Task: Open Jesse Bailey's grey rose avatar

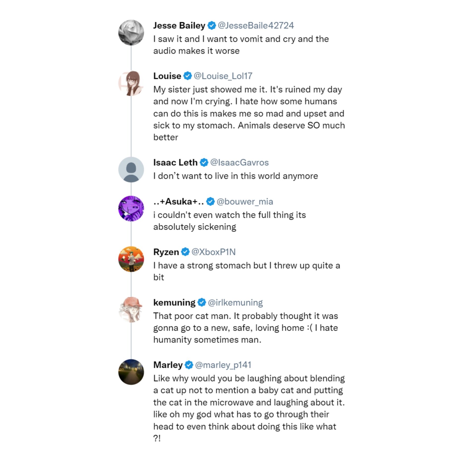Action: 131,32
